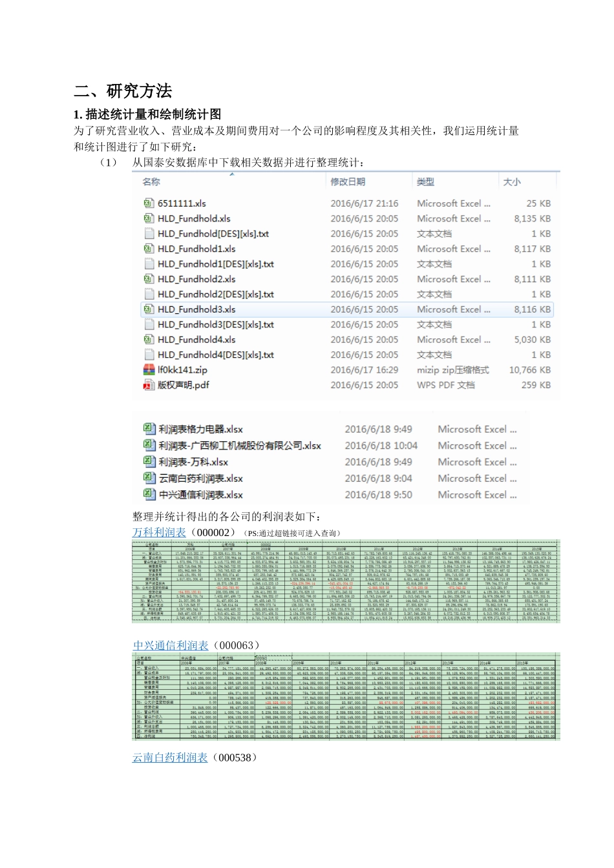Click the file size 259 KB
Image resolution: width=614 pixels, height=868 pixels.
pyautogui.click(x=536, y=385)
